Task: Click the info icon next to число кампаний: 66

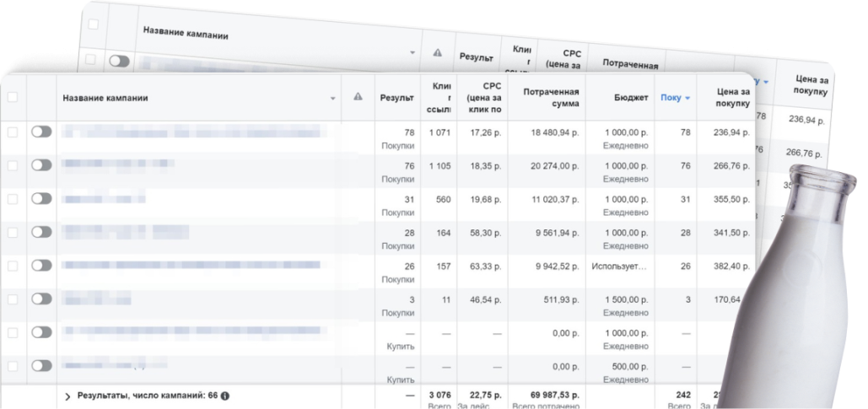Action: pos(225,396)
